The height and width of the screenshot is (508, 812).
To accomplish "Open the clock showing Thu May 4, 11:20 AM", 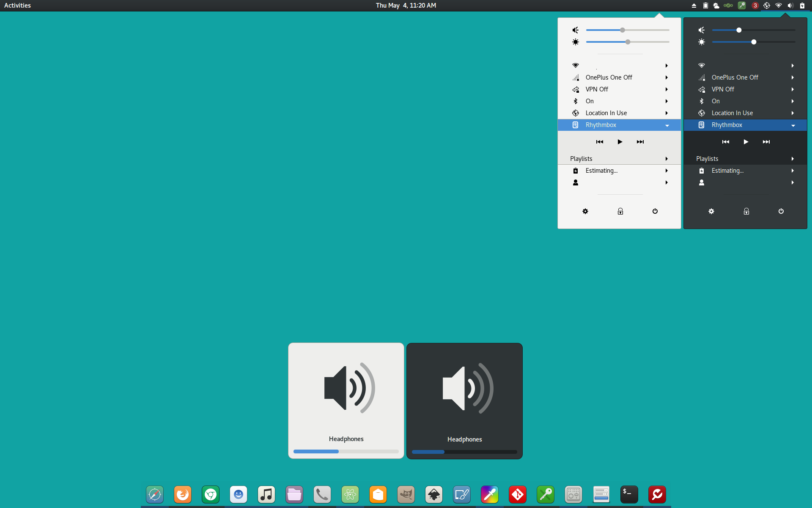I will coord(406,6).
